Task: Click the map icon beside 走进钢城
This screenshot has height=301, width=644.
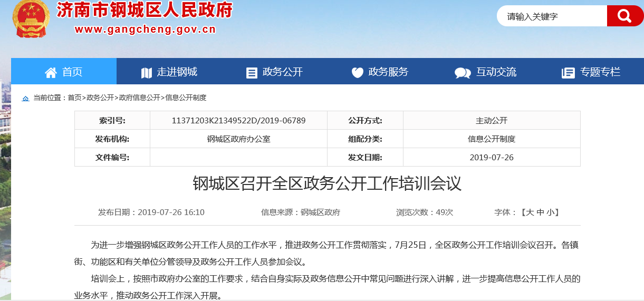Action: [x=146, y=72]
